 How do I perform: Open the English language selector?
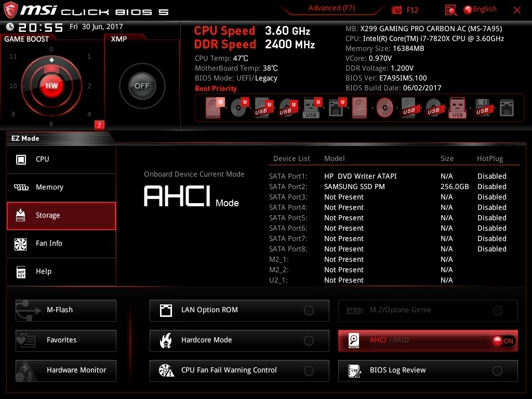[x=480, y=9]
